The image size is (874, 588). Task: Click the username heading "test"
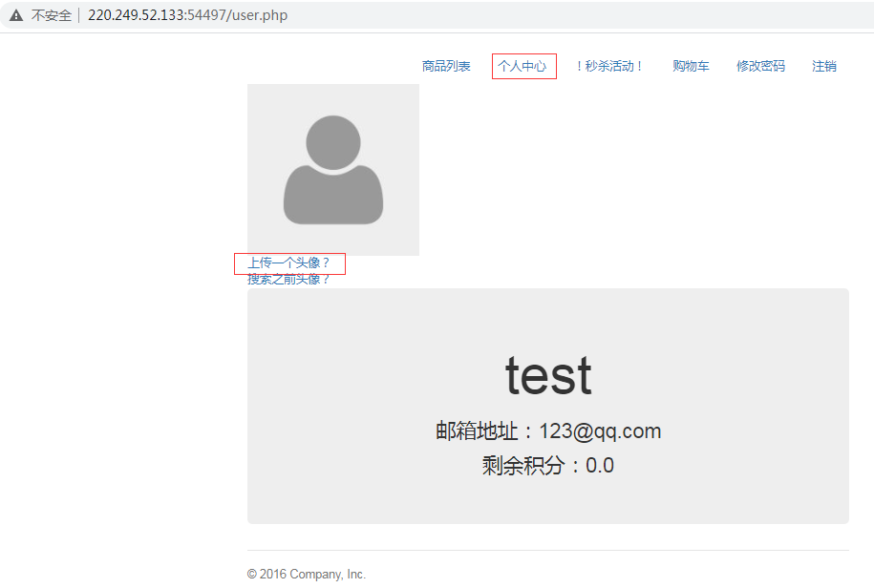[x=548, y=375]
